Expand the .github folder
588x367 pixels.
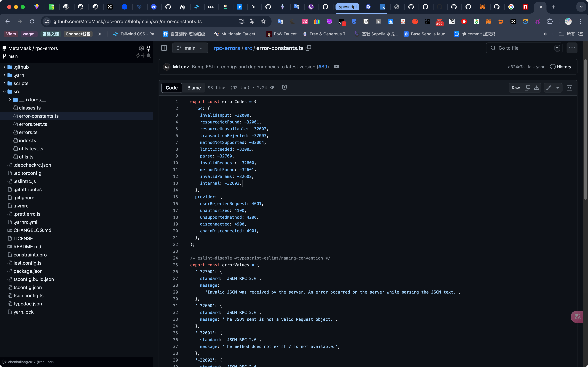4,67
